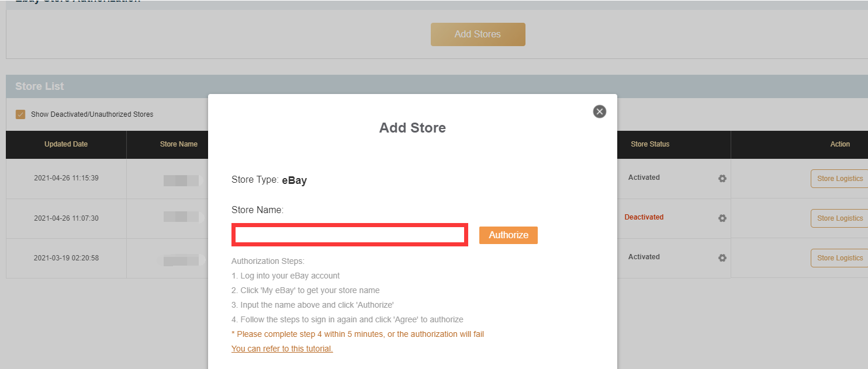
Task: Click the gear icon beside Deactivated status
Action: pos(722,218)
